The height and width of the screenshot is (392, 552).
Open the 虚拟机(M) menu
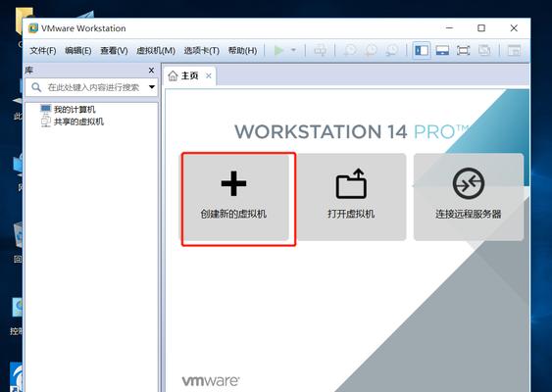(156, 51)
